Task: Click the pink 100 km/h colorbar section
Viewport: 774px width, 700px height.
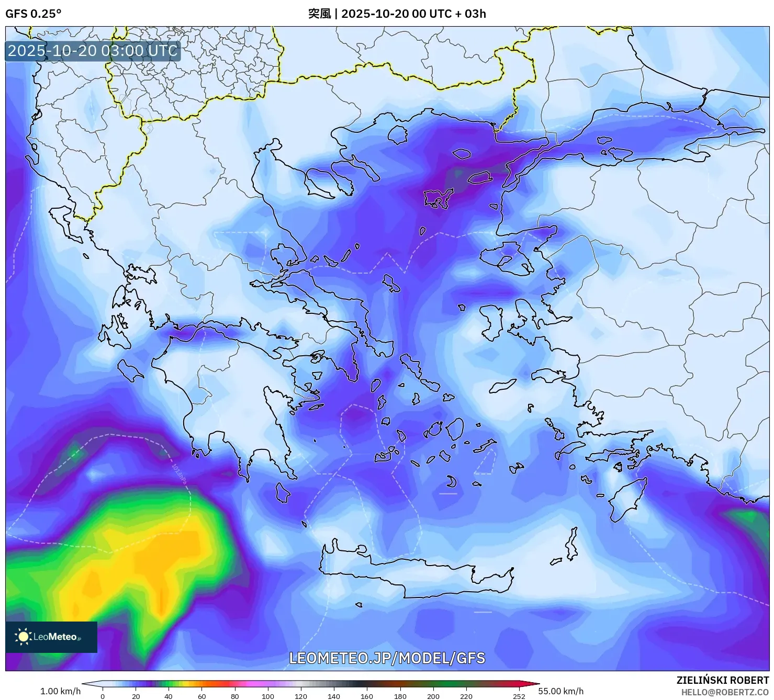Action: click(267, 684)
